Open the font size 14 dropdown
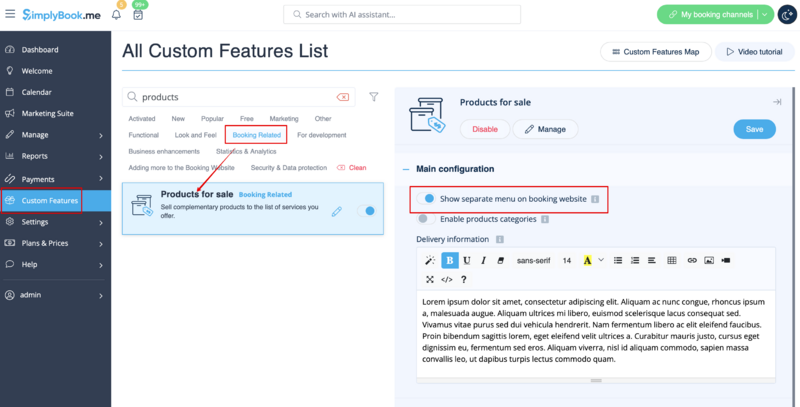The image size is (800, 407). (x=568, y=260)
